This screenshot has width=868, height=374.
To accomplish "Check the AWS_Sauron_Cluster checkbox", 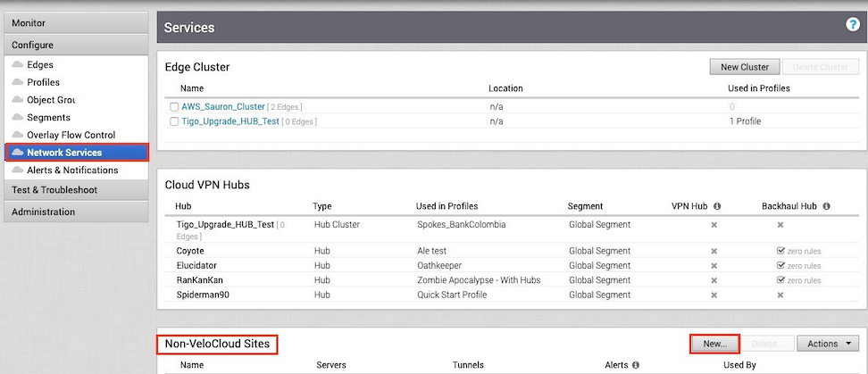I will (175, 107).
